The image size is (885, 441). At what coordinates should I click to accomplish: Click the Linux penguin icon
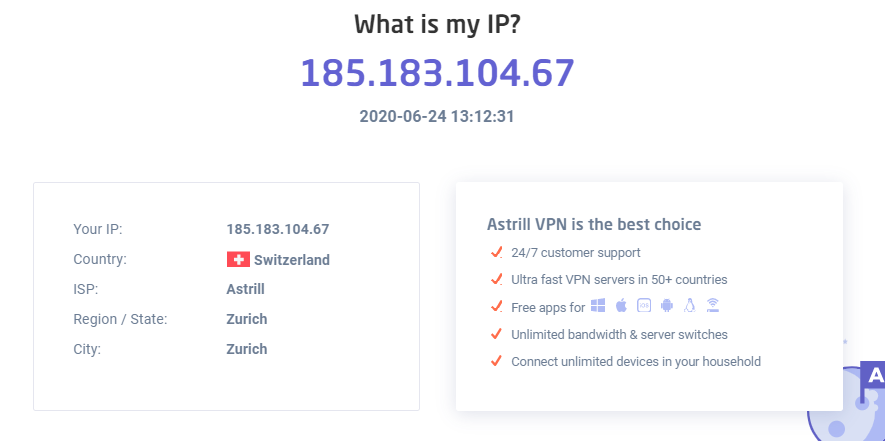[x=689, y=305]
